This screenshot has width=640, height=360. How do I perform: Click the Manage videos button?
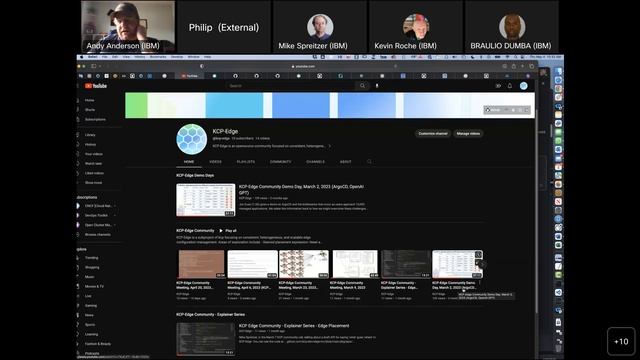[468, 133]
